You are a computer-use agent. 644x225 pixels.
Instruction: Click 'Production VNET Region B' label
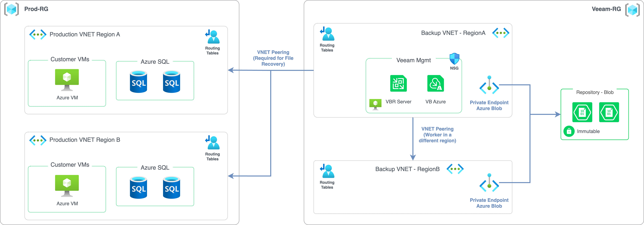[85, 140]
